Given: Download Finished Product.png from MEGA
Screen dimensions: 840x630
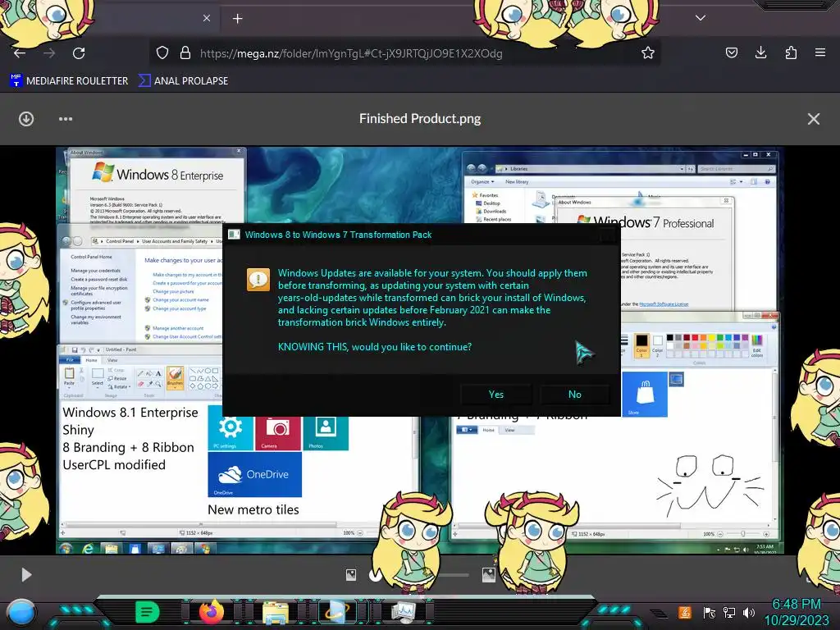Looking at the screenshot, I should point(26,119).
